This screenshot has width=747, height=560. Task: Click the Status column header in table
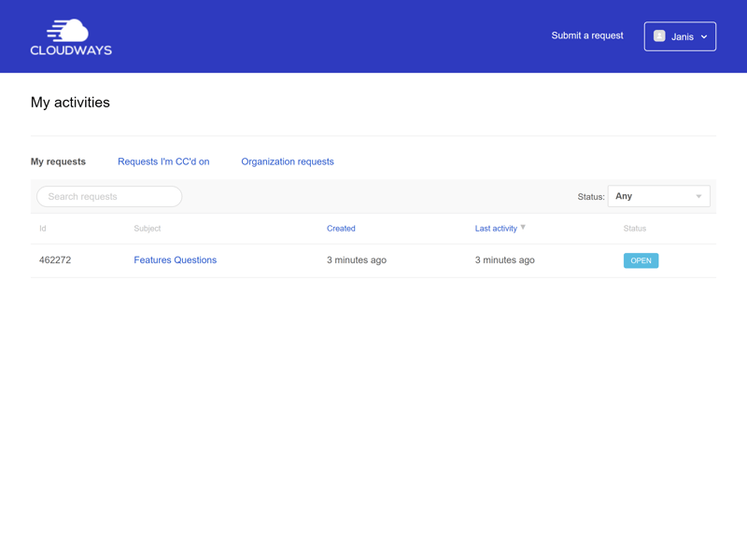click(x=635, y=229)
